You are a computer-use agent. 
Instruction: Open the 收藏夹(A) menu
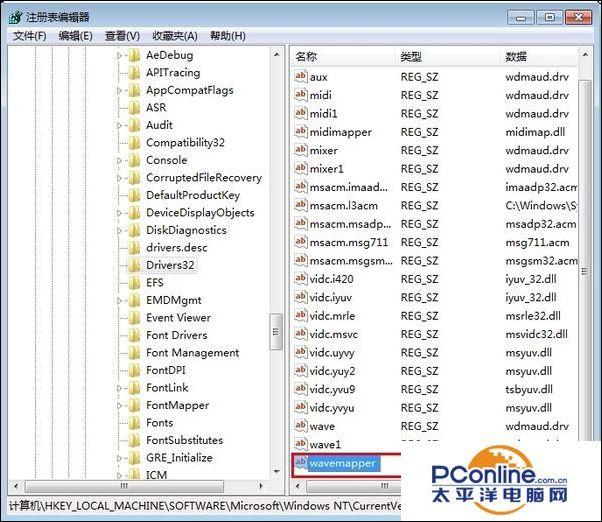(175, 36)
